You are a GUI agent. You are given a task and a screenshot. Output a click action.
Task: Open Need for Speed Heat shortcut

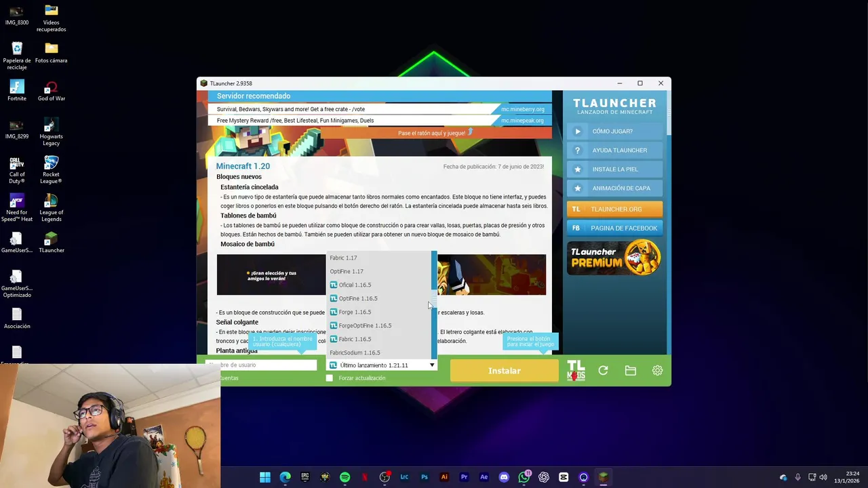[17, 207]
